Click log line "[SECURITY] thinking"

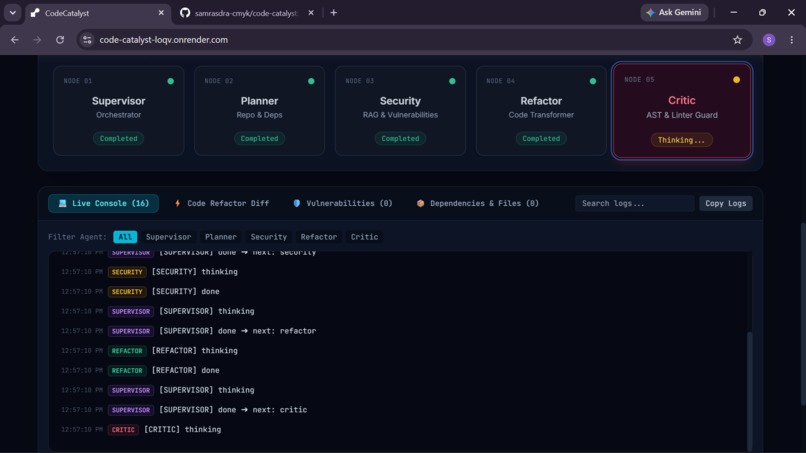195,272
